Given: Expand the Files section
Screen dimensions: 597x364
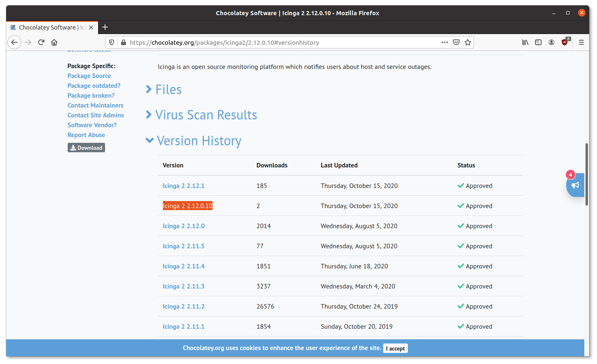Looking at the screenshot, I should 168,89.
